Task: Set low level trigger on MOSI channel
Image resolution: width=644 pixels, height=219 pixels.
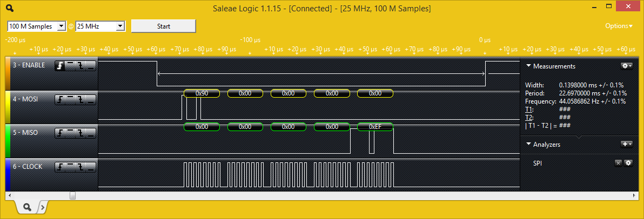Action: pos(91,99)
